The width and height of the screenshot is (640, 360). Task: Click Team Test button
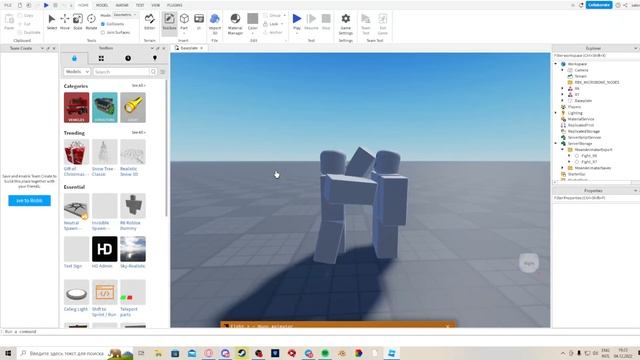pos(366,23)
